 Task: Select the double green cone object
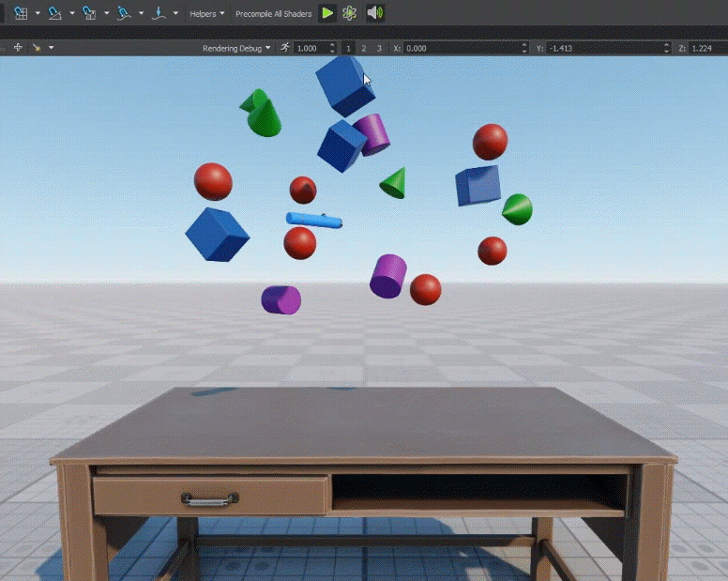coord(261,113)
